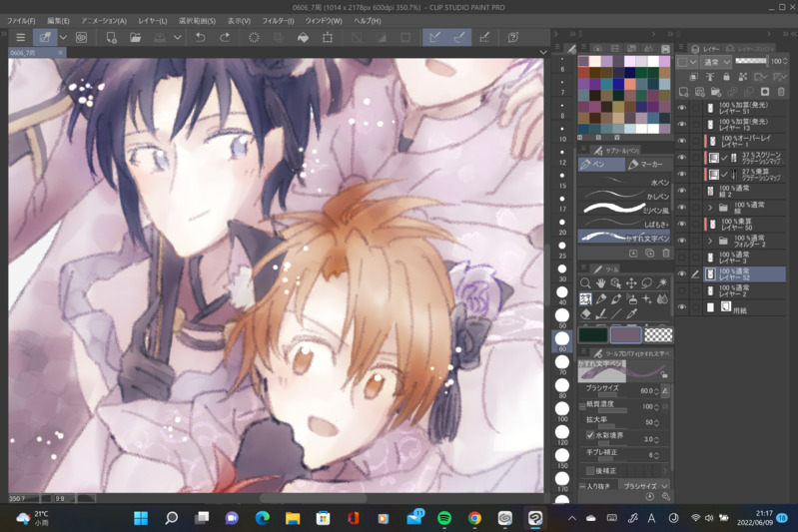The width and height of the screenshot is (798, 532).
Task: Select brush size preset 25
Action: (x=562, y=249)
